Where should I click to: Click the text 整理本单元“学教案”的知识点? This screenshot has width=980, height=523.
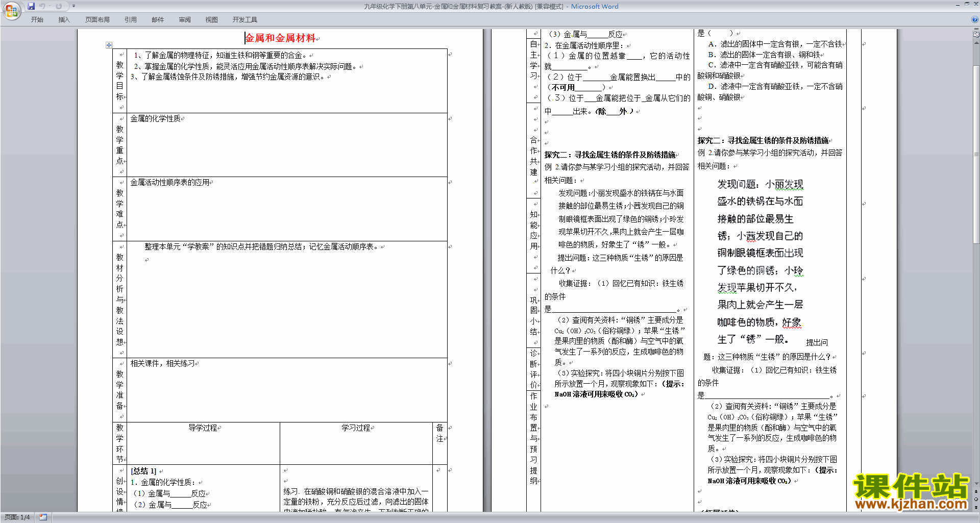coord(262,246)
